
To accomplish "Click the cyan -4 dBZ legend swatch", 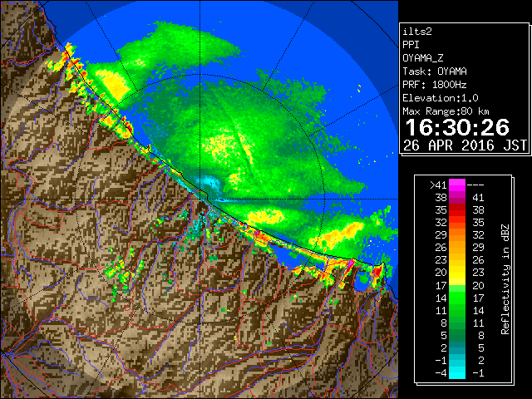I will 457,372.
